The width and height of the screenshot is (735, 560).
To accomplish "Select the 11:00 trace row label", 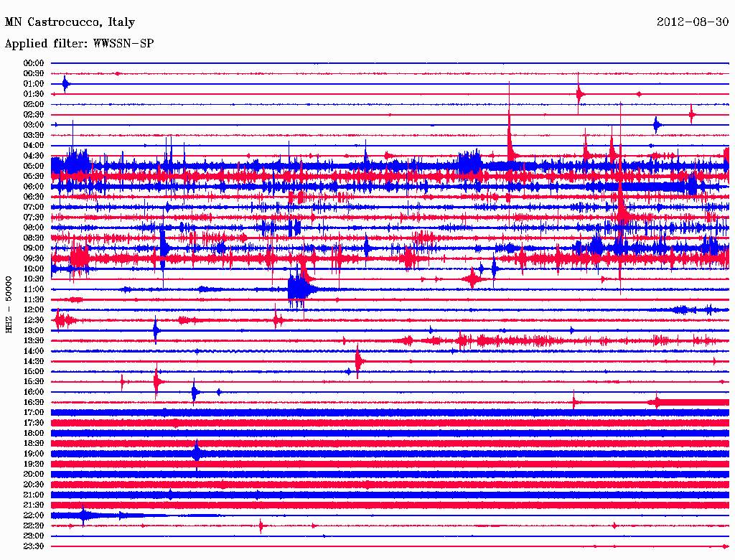I will coord(33,289).
